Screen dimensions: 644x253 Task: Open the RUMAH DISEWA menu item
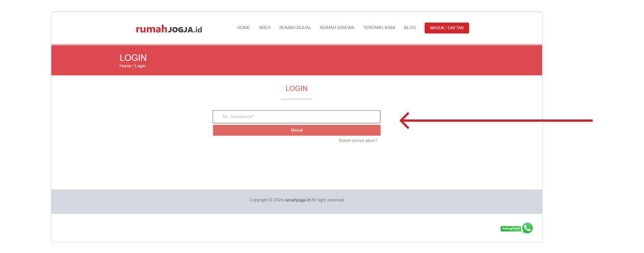(337, 28)
